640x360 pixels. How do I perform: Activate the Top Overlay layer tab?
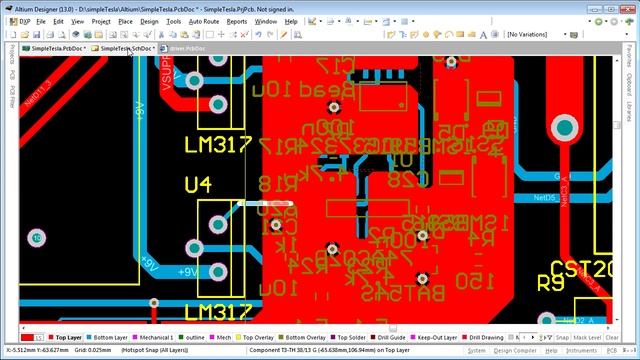255,338
